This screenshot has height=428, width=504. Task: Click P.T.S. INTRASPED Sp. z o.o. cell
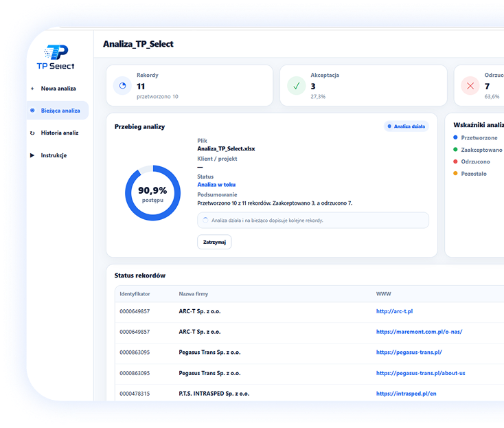coord(214,394)
